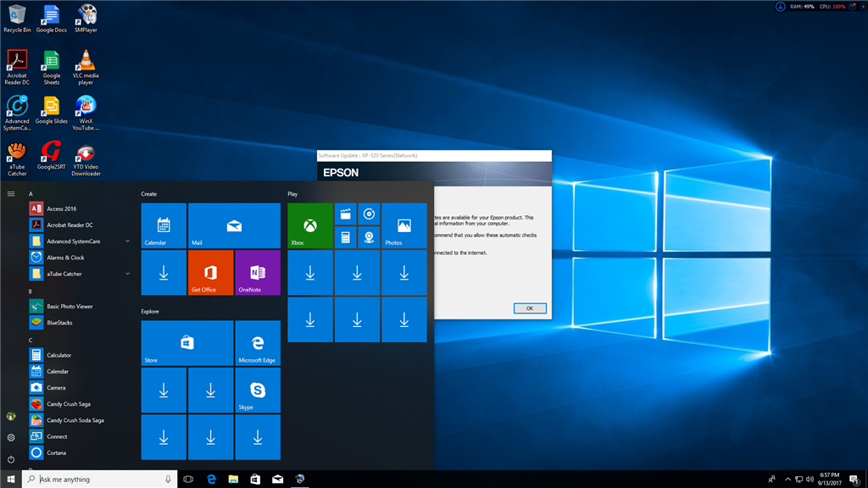
Task: Click the Cortana microphone in search box
Action: 169,480
